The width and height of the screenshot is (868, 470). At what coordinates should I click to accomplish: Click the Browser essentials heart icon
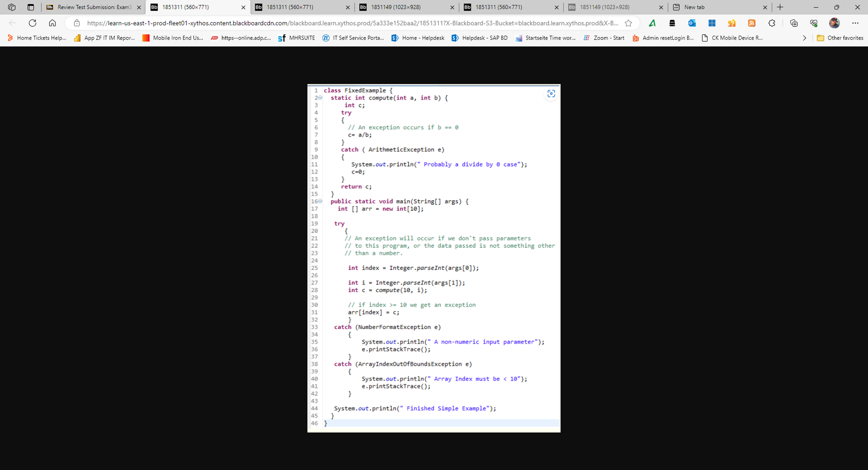pos(814,23)
